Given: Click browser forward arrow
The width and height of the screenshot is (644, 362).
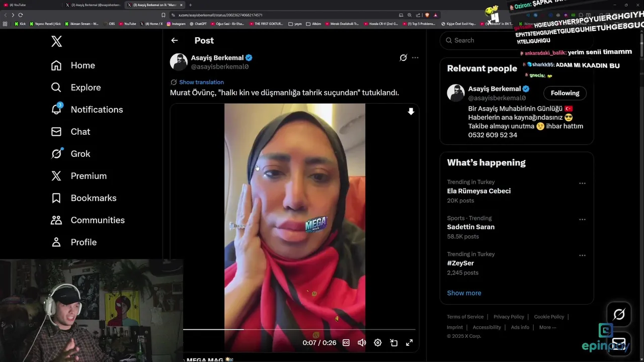Looking at the screenshot, I should coord(13,15).
